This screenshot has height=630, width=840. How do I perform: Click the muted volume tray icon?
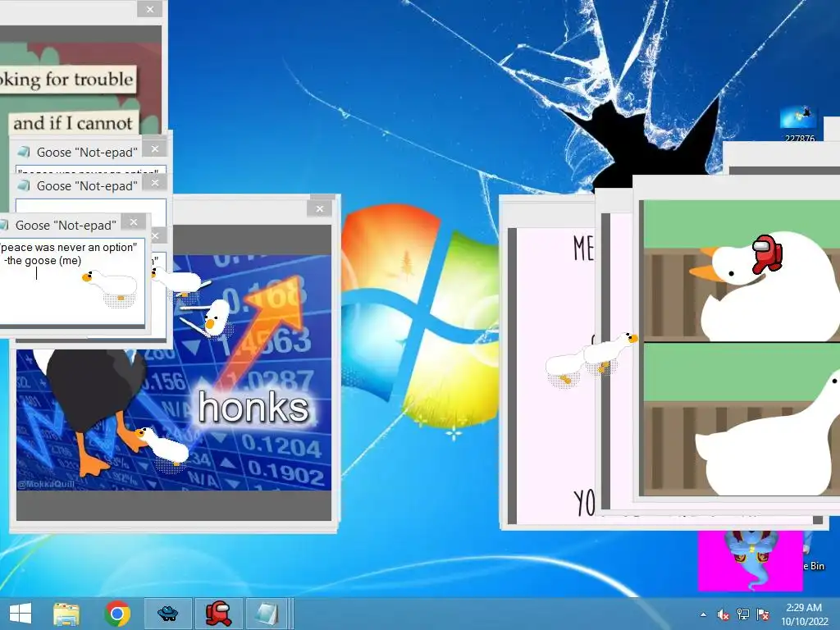coord(724,614)
